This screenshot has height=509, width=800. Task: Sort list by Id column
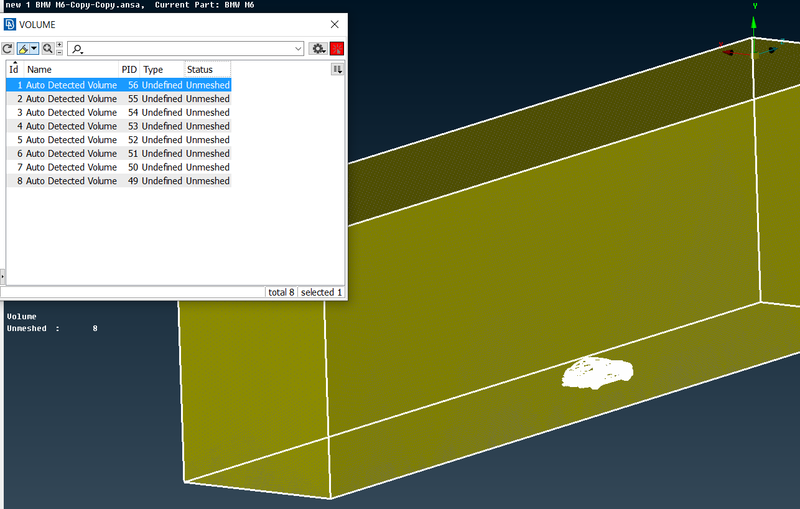tap(14, 69)
